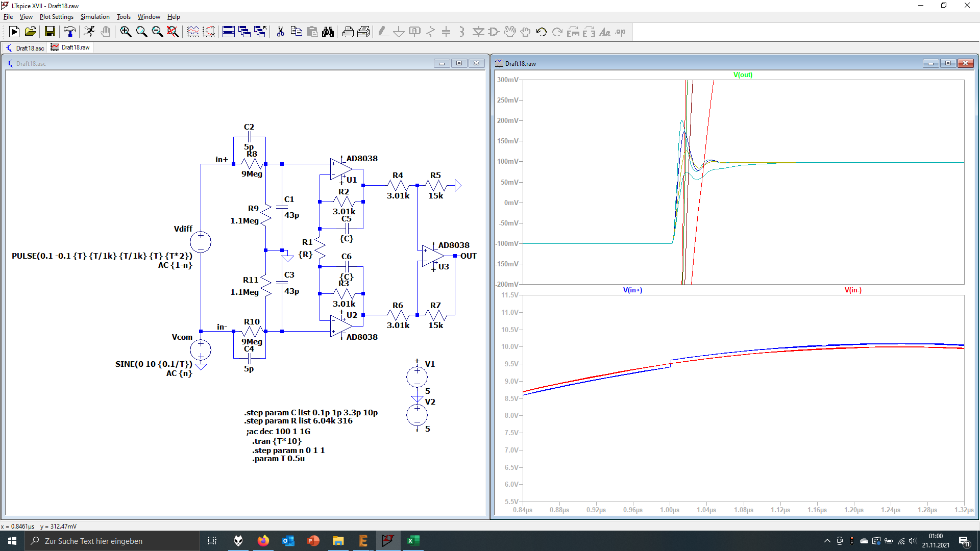Image resolution: width=980 pixels, height=551 pixels.
Task: Select the Place Resistor tool
Action: [431, 32]
